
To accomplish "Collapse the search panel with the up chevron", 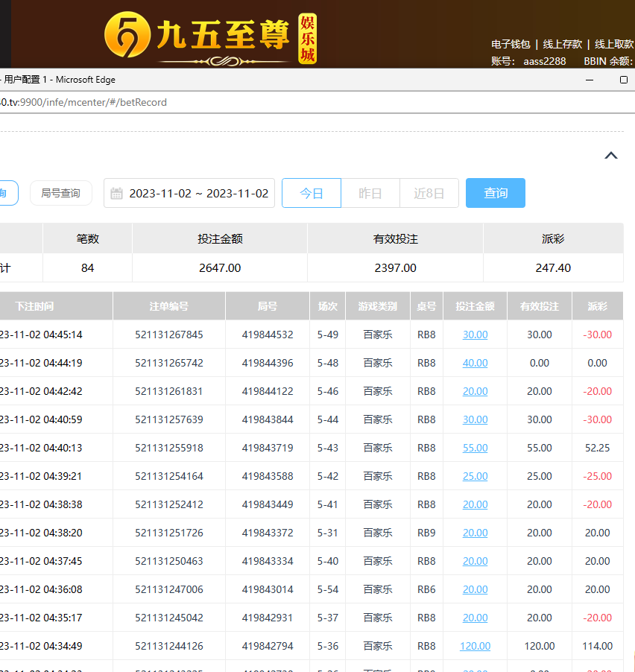I will point(610,156).
